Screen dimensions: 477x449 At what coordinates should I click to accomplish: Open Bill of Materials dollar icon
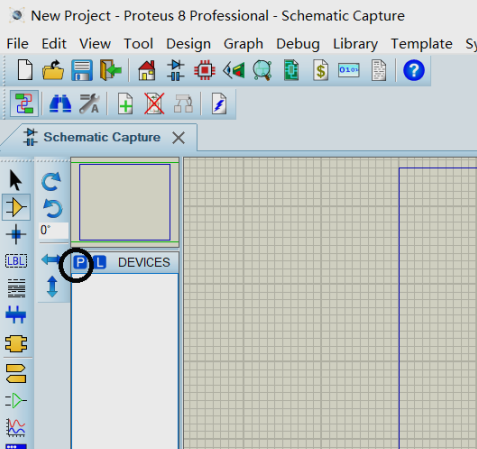pyautogui.click(x=320, y=70)
